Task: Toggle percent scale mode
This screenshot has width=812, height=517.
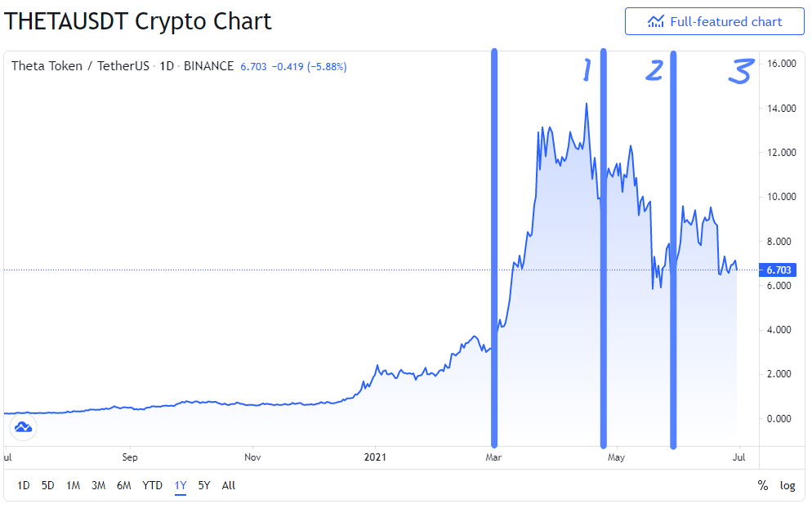Action: coord(762,485)
